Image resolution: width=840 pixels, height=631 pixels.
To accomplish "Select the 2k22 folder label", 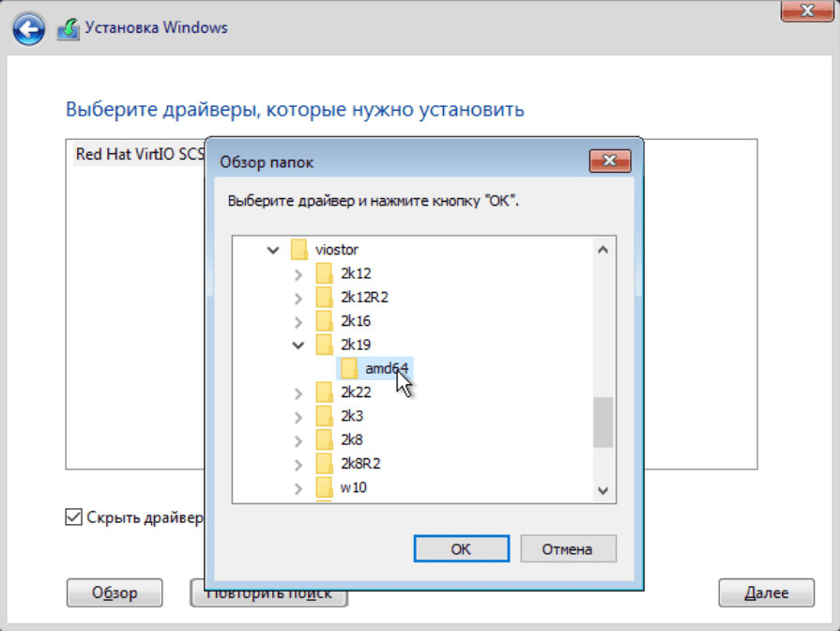I will pos(356,392).
